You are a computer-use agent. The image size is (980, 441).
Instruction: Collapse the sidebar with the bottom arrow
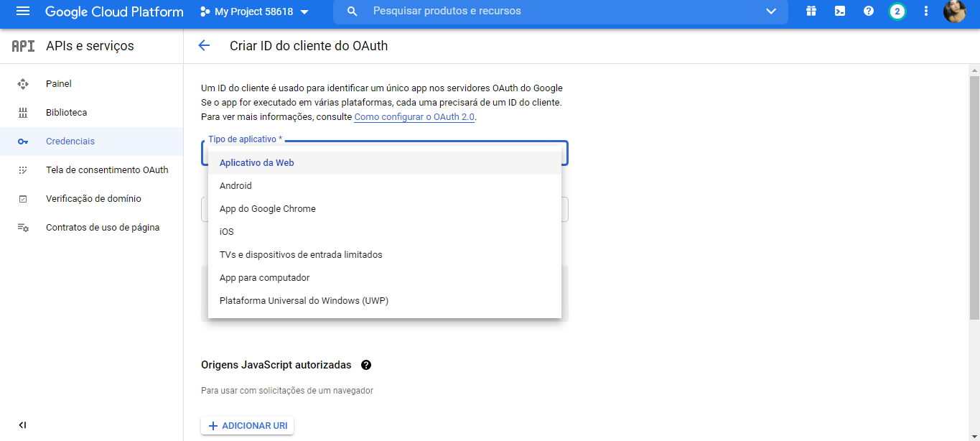(x=22, y=425)
